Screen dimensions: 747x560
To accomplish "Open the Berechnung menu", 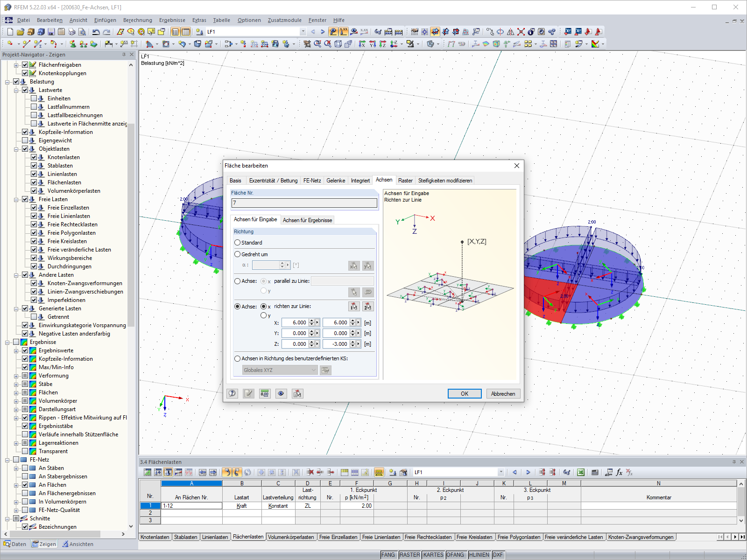I will point(137,20).
